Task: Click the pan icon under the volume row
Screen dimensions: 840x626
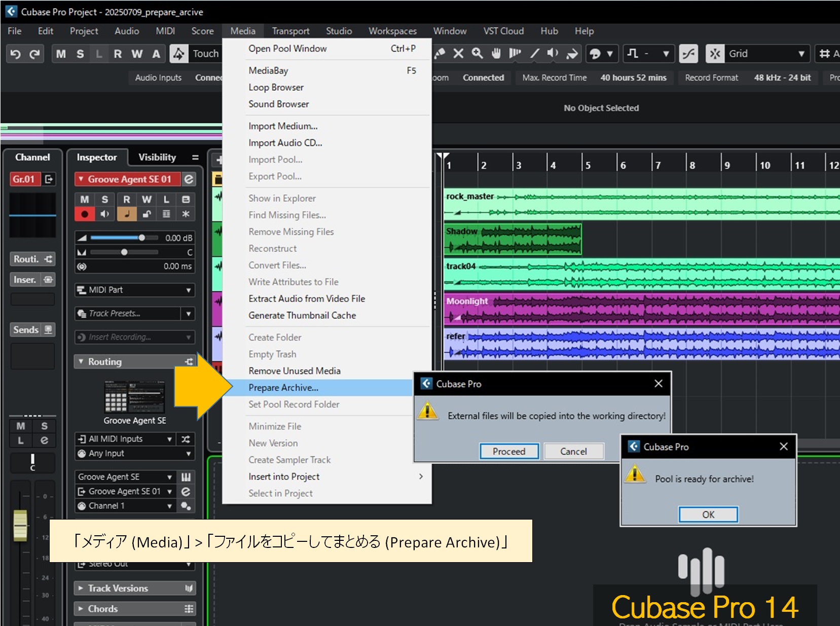Action: (82, 252)
